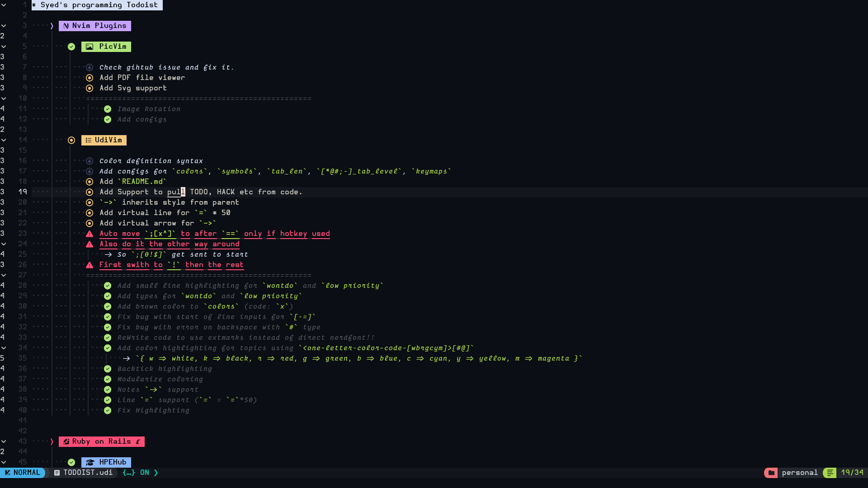Click the 19/34 line position indicator
The image size is (868, 488).
(x=852, y=473)
